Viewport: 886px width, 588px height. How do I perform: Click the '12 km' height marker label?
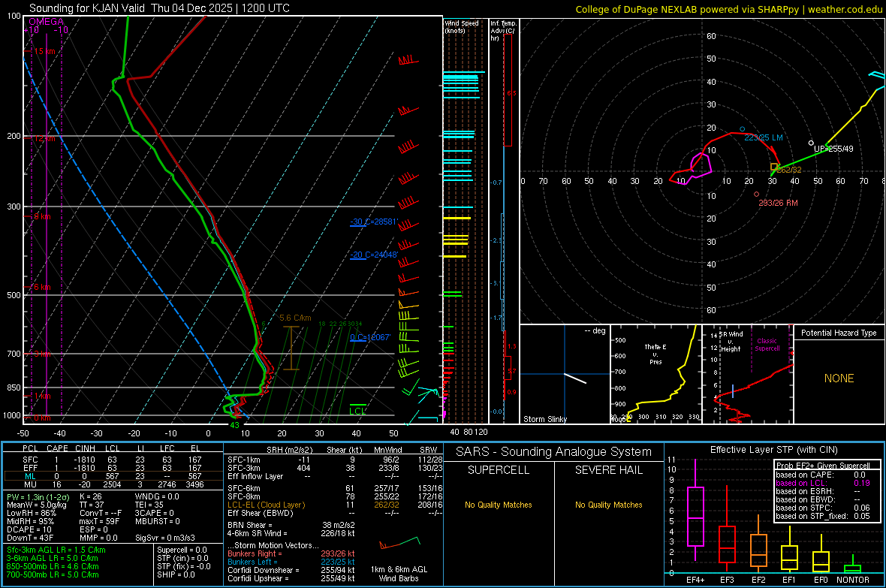coord(44,138)
